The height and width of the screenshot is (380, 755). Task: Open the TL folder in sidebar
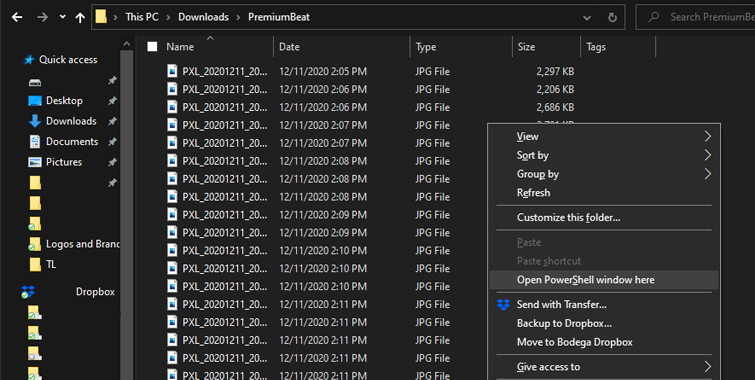pyautogui.click(x=51, y=264)
